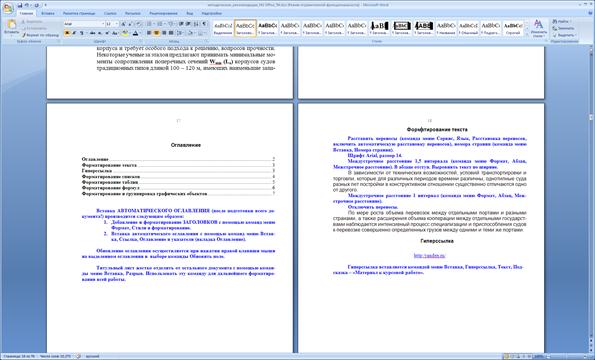This screenshot has height=360, width=595.
Task: Align text left
Action: pos(149,33)
